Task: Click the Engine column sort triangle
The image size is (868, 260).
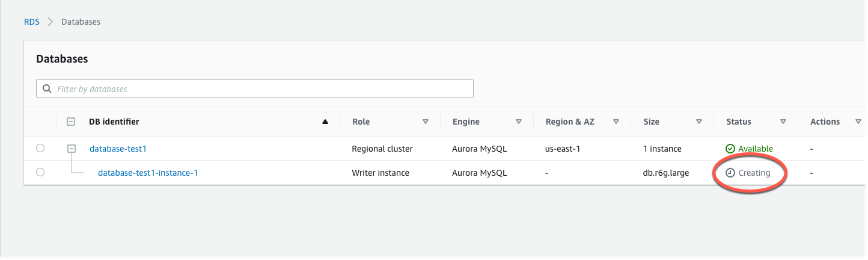Action: click(518, 122)
